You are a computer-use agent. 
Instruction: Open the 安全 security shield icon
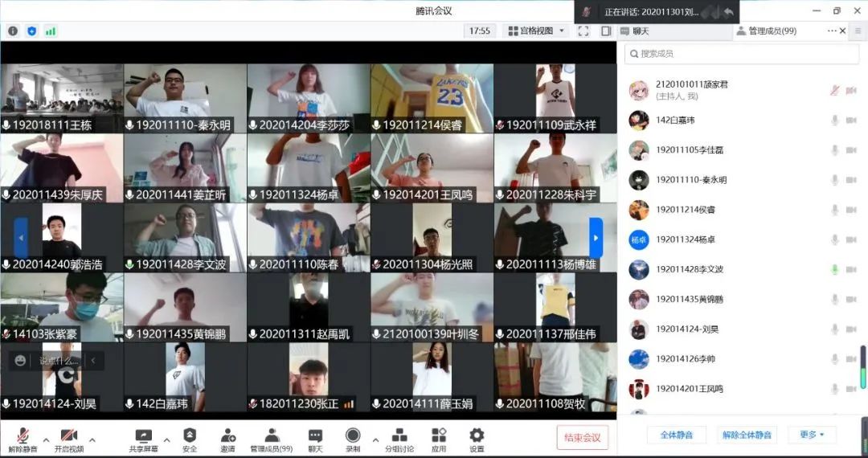click(190, 436)
